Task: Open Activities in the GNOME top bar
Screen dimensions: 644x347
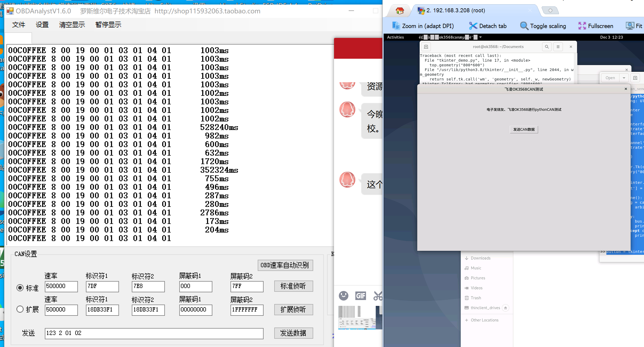Action: coord(395,37)
